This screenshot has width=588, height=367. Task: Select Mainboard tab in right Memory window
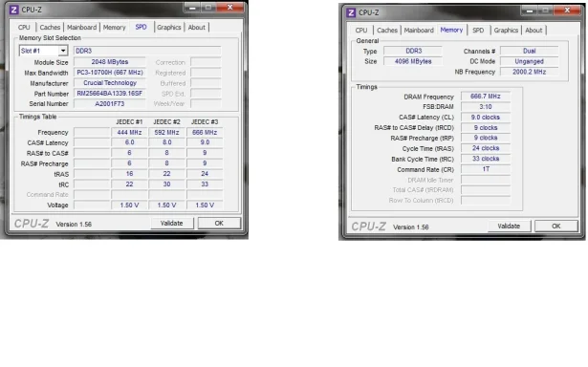[x=419, y=31]
